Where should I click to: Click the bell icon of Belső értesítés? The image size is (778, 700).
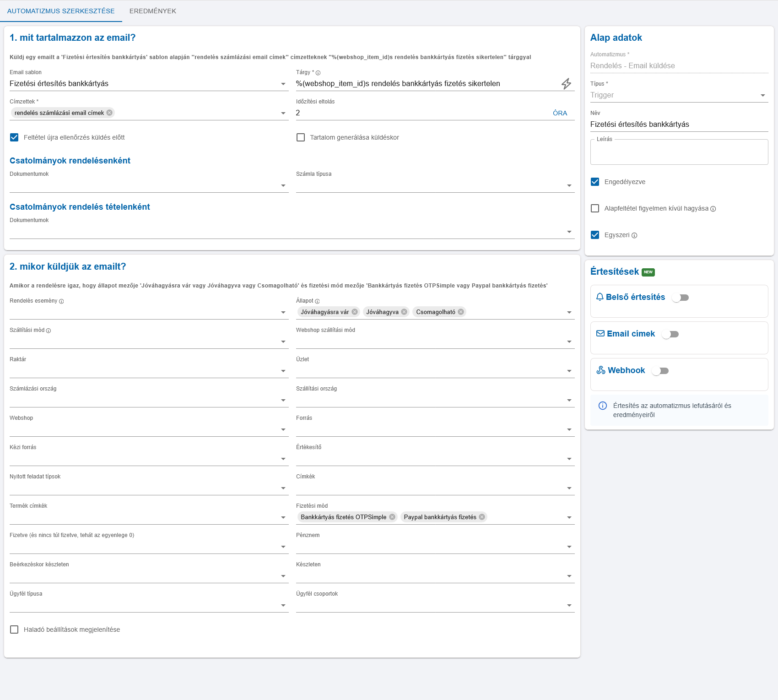click(x=600, y=297)
